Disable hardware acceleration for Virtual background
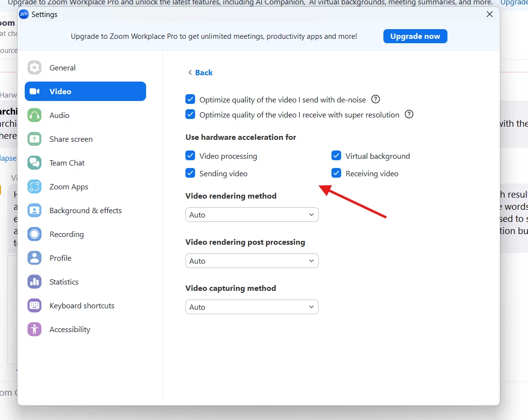 pos(336,155)
